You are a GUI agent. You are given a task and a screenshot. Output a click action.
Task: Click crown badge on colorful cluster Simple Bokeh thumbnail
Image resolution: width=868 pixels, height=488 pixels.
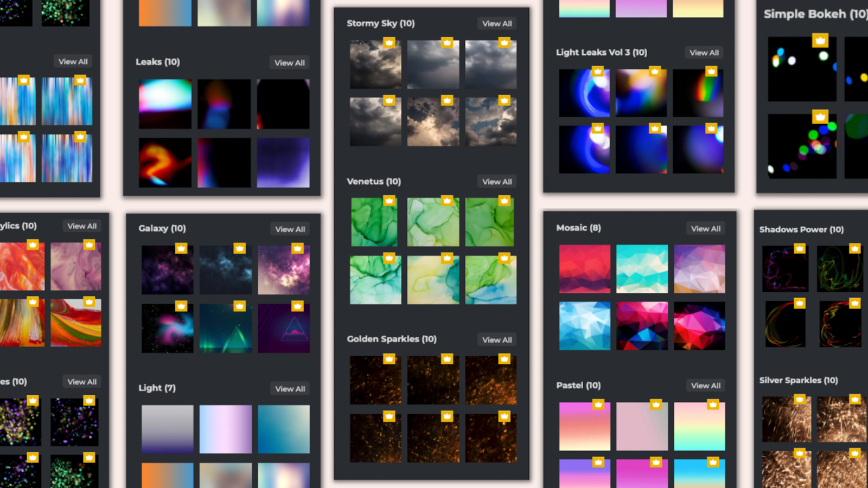pyautogui.click(x=820, y=117)
